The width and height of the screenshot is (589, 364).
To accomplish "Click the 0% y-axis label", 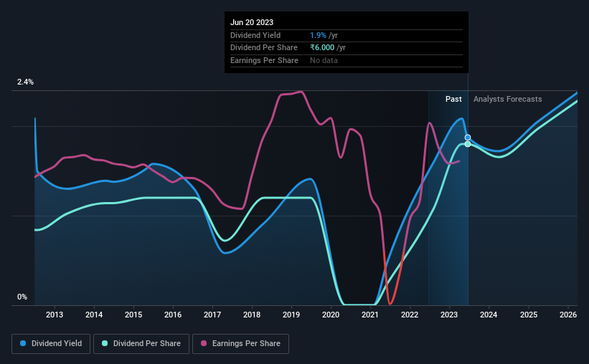I will (22, 297).
